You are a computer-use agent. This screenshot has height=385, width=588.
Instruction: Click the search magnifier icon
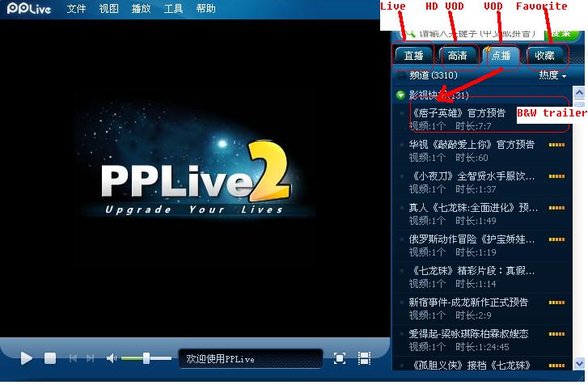click(x=410, y=34)
